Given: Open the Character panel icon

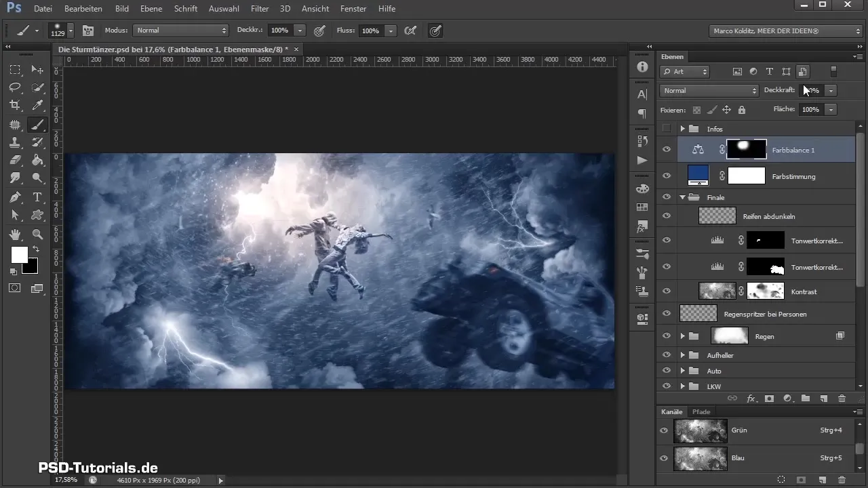Looking at the screenshot, I should click(642, 95).
